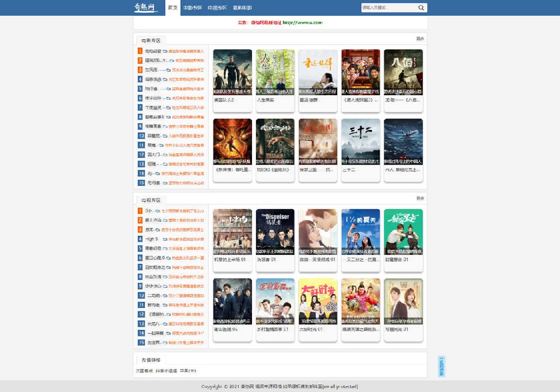Open 最新电影 navigation item
560x392 pixels.
[x=242, y=8]
